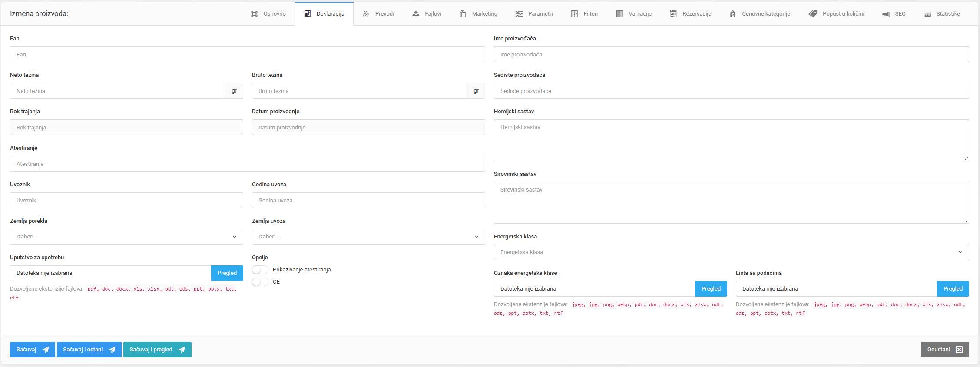The width and height of the screenshot is (980, 367).
Task: Click the Prevodi translation icon
Action: pyautogui.click(x=366, y=14)
